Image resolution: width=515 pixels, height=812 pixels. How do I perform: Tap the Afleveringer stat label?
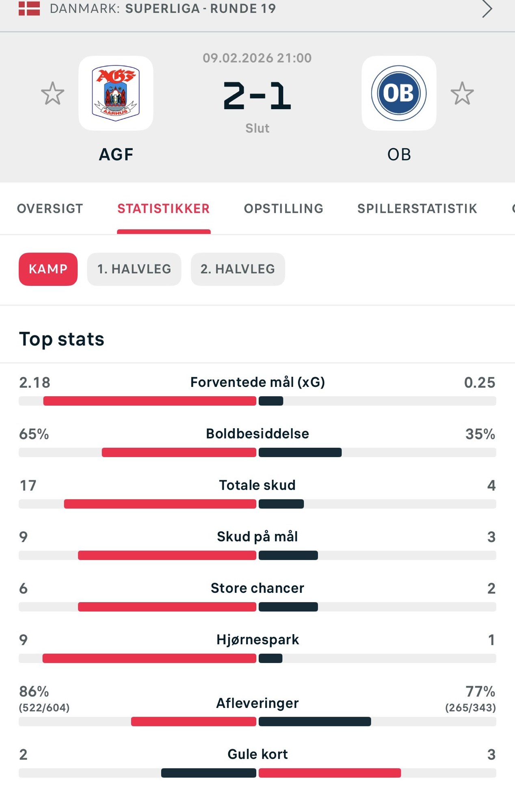257,703
